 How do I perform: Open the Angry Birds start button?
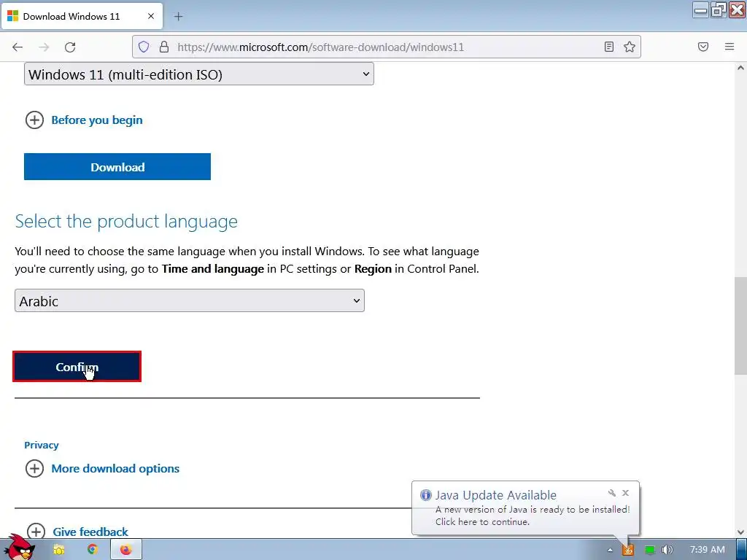point(19,548)
